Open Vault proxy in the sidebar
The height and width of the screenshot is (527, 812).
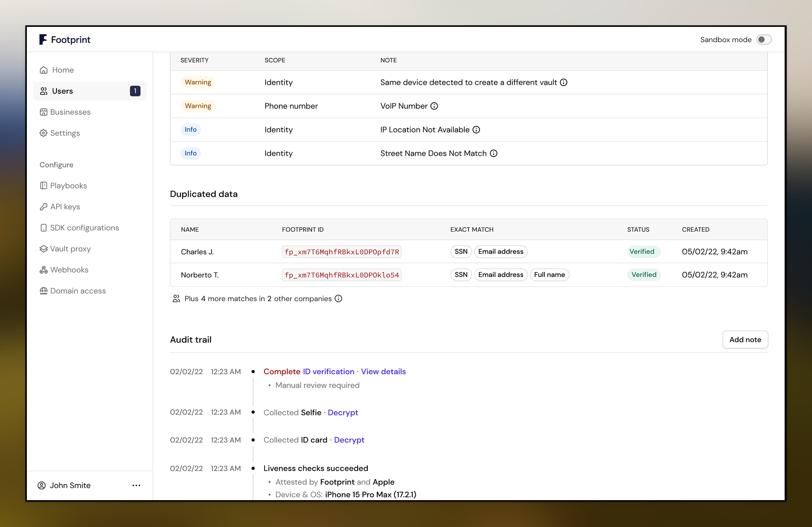[70, 249]
